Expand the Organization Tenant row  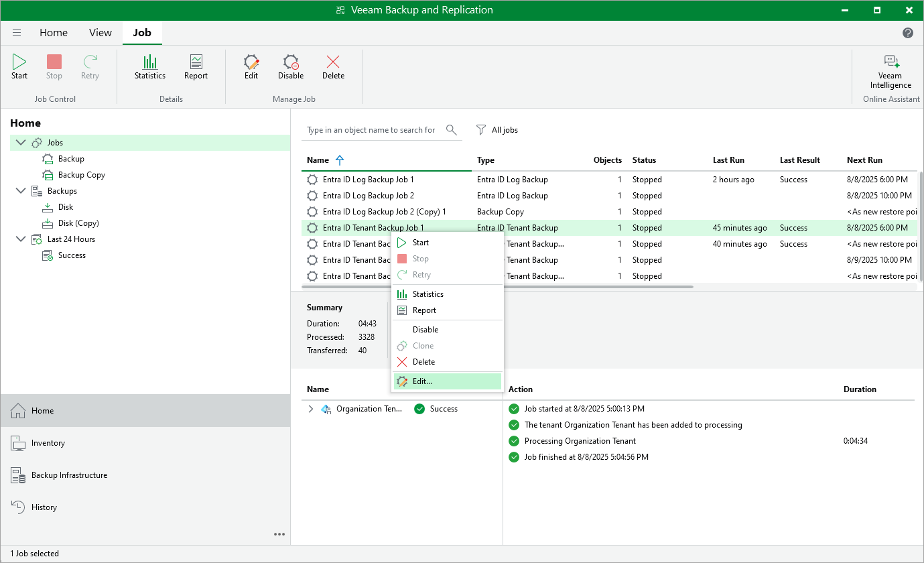[310, 409]
